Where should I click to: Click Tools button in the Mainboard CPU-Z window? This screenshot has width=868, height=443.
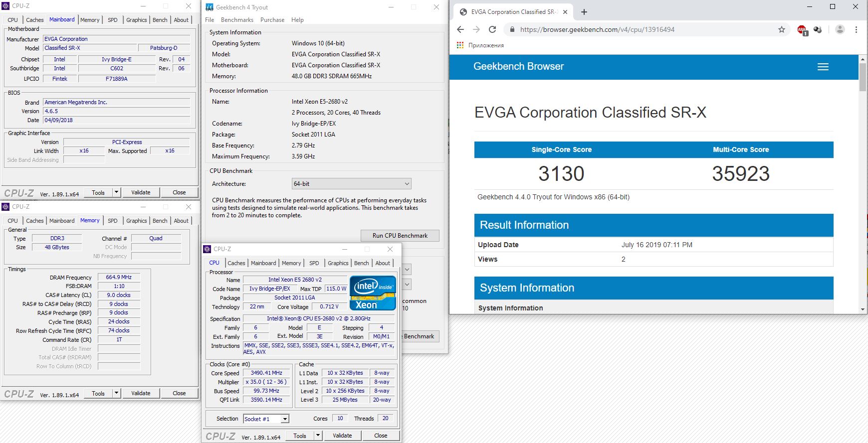click(98, 192)
